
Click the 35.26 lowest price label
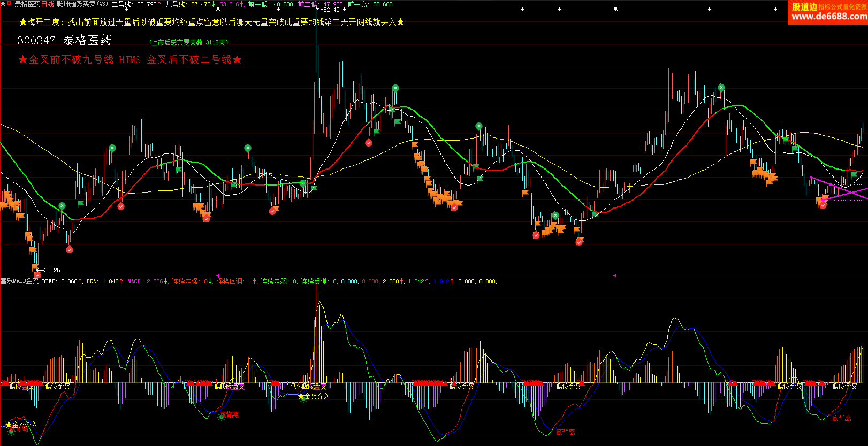point(52,270)
